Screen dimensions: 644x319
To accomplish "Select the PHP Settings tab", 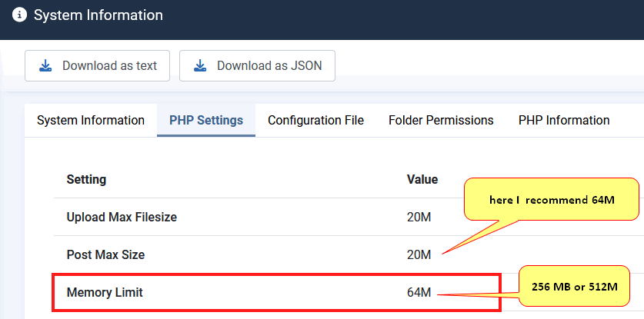I will [205, 120].
